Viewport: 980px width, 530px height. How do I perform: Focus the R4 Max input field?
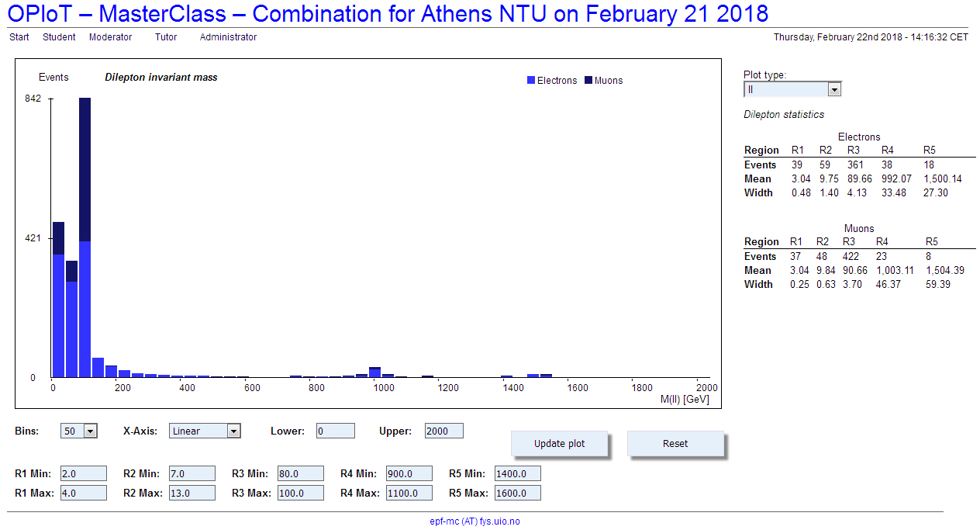(x=409, y=493)
